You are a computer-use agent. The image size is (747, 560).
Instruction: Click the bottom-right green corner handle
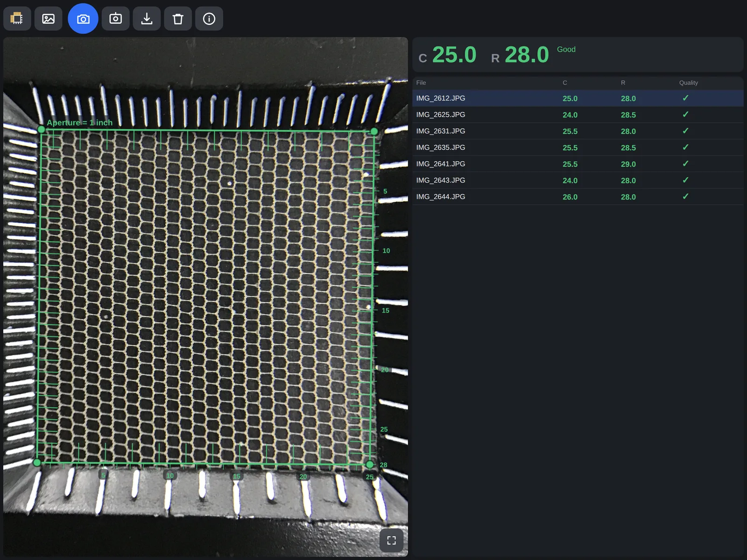[x=370, y=464]
